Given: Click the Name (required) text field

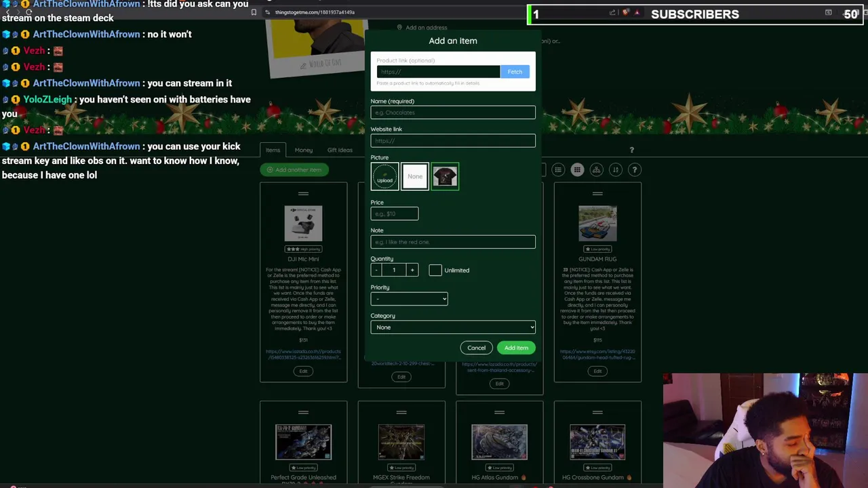Looking at the screenshot, I should (453, 113).
